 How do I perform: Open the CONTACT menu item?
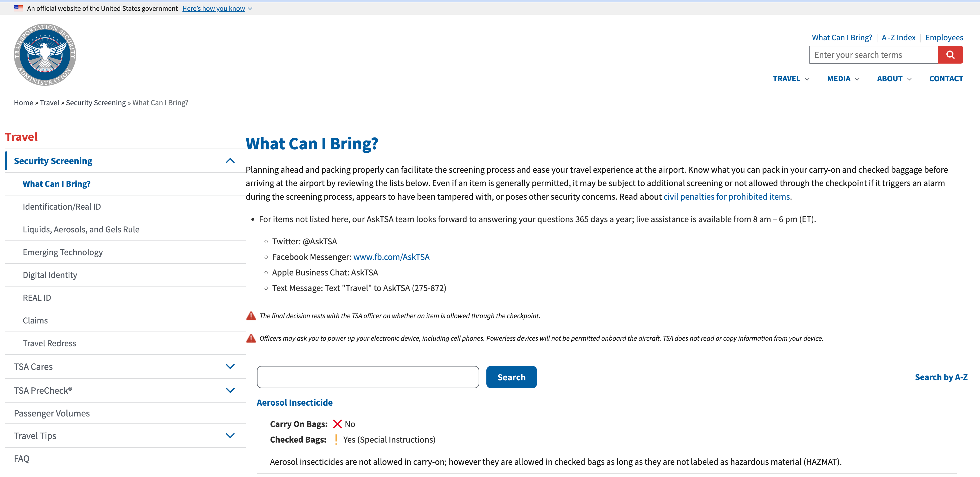(x=946, y=79)
